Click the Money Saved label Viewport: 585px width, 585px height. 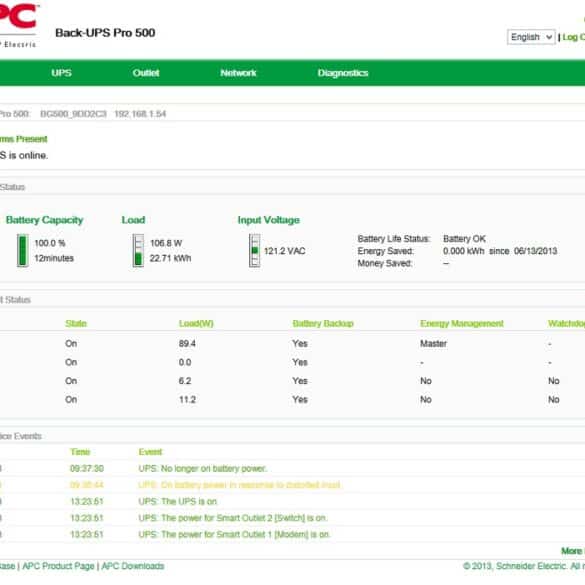(385, 263)
